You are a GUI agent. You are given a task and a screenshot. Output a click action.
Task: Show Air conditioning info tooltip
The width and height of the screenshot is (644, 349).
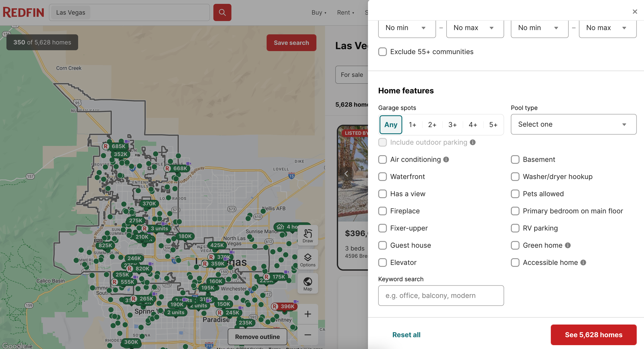pyautogui.click(x=446, y=159)
